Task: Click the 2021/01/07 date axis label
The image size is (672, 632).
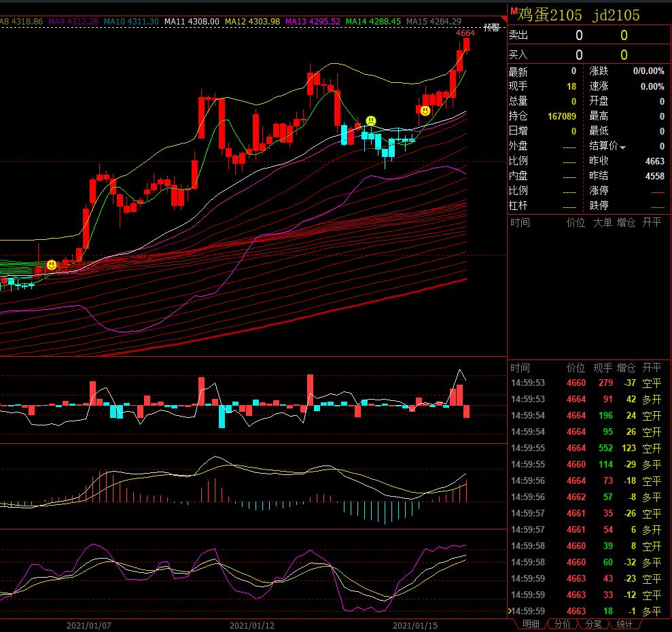Action: tap(89, 626)
